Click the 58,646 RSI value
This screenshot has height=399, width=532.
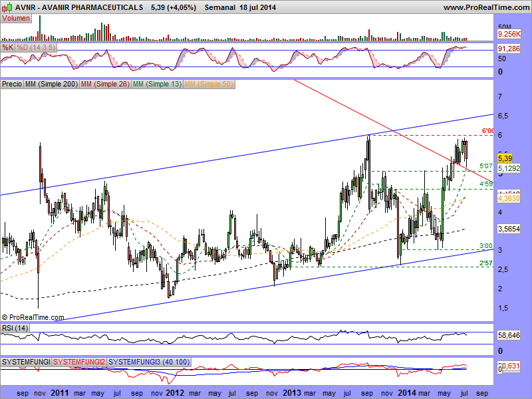pyautogui.click(x=509, y=336)
